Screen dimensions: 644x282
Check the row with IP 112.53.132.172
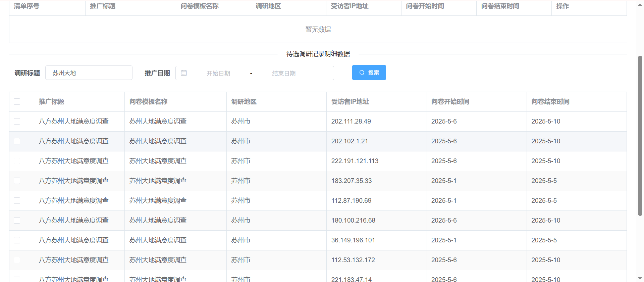click(17, 260)
